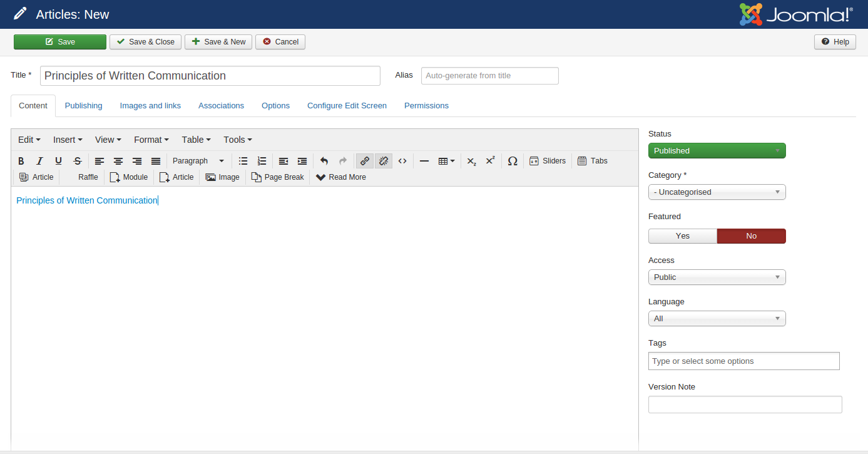Screen dimensions: 868x454
Task: Insert special character with omega icon
Action: [x=512, y=161]
